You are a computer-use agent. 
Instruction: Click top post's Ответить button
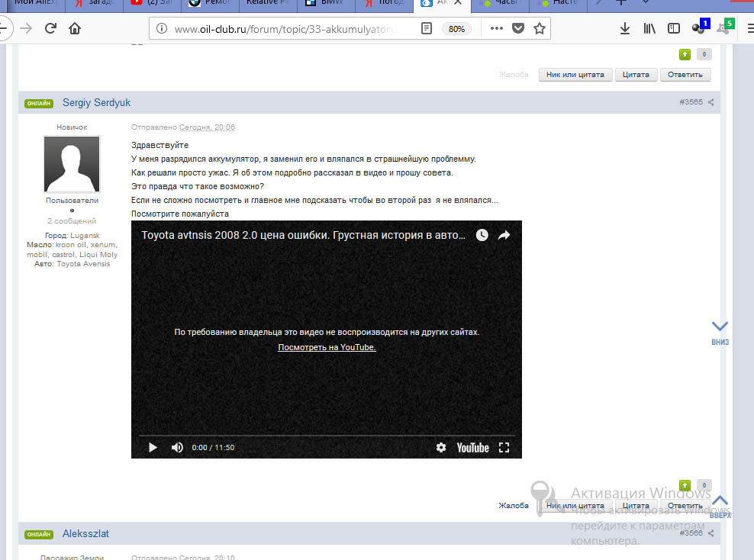coord(685,75)
